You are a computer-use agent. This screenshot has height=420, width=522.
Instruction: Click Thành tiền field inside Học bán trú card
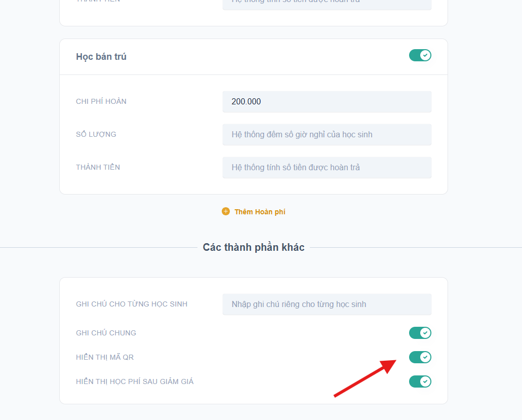coord(327,168)
